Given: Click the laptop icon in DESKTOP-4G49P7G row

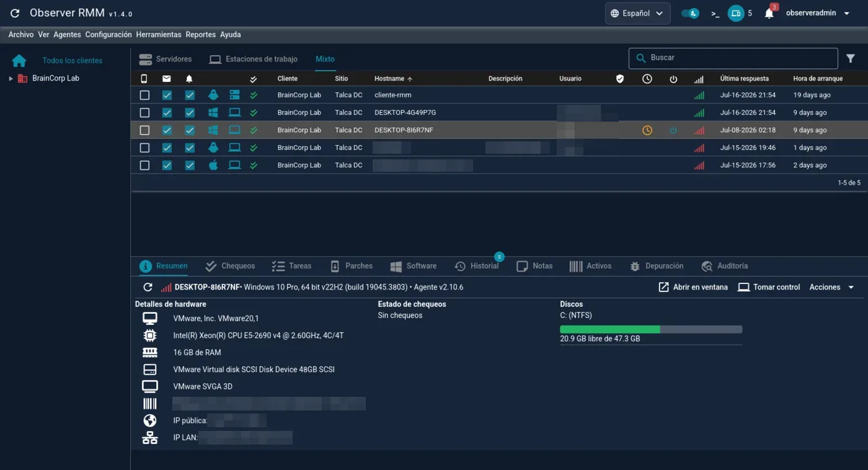Looking at the screenshot, I should (x=234, y=112).
